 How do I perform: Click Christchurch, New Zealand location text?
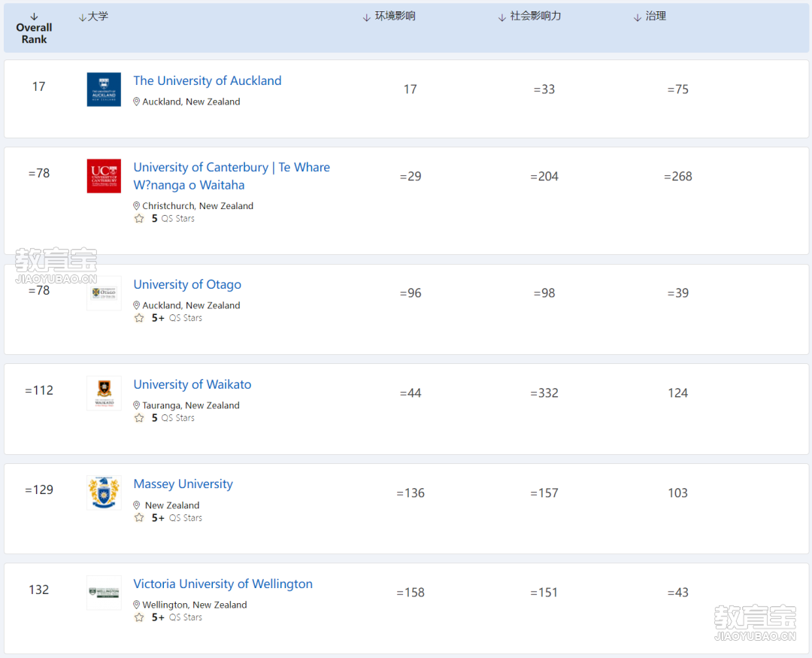point(198,206)
